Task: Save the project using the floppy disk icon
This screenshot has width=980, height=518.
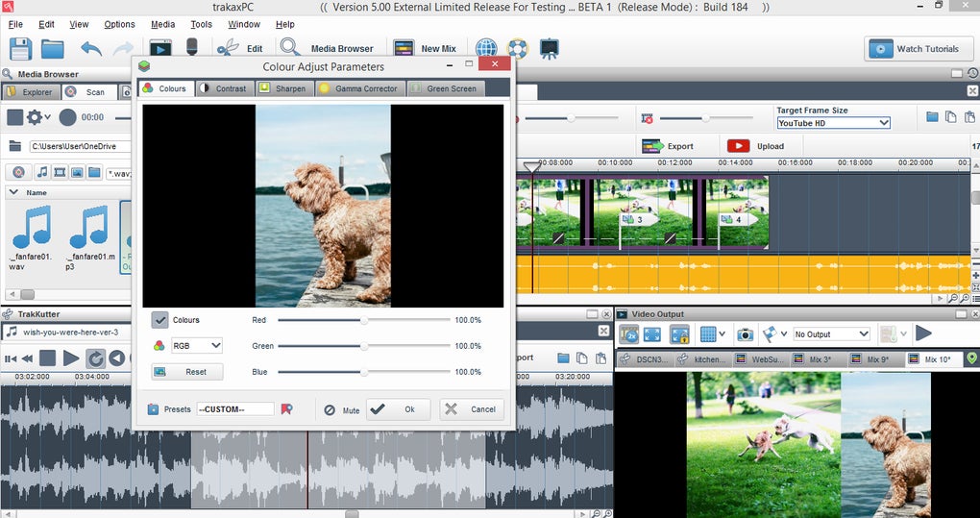Action: click(20, 49)
